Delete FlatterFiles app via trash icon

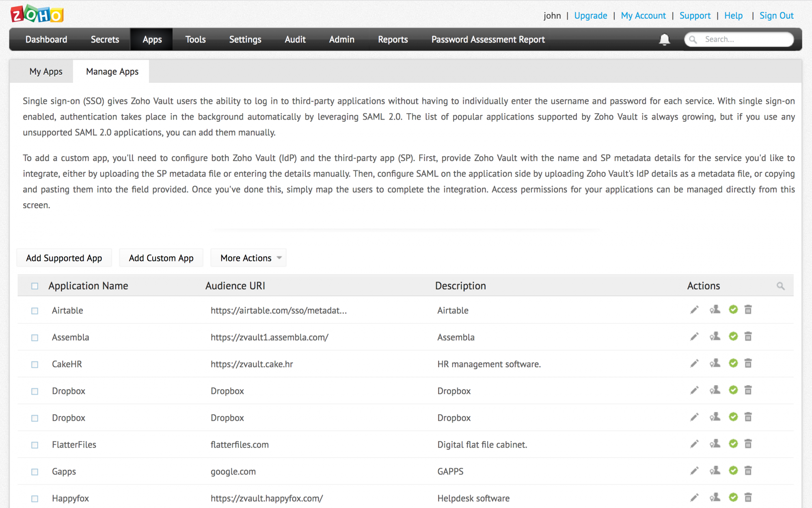pos(748,444)
